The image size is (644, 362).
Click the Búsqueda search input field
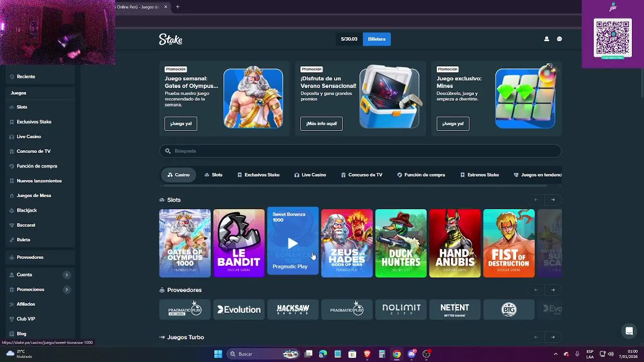[x=360, y=151]
